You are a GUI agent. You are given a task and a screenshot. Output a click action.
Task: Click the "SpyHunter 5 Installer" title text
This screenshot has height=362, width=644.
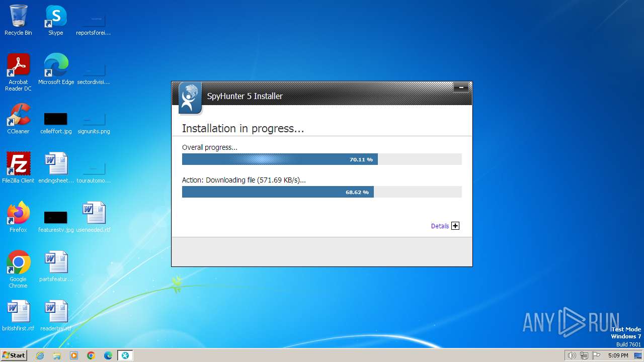pyautogui.click(x=245, y=96)
